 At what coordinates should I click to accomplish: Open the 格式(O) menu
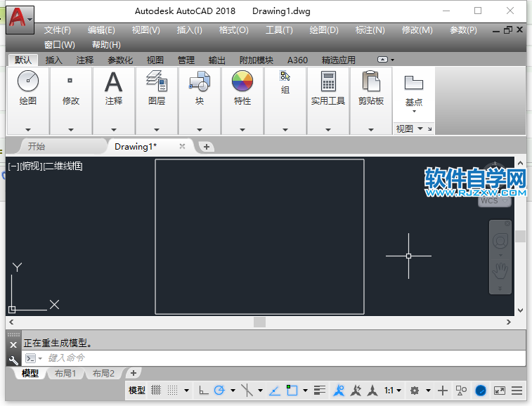point(234,30)
